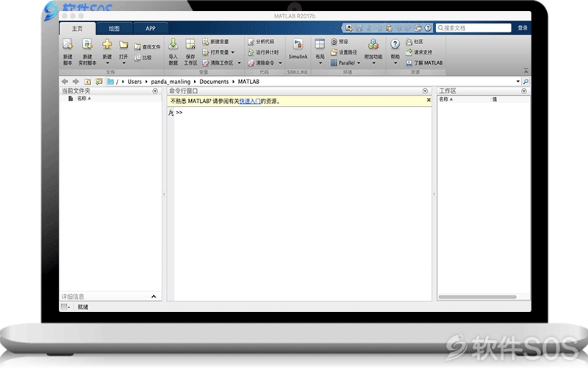This screenshot has height=368, width=588.
Task: Click the browse for folder icon
Action: click(x=99, y=82)
